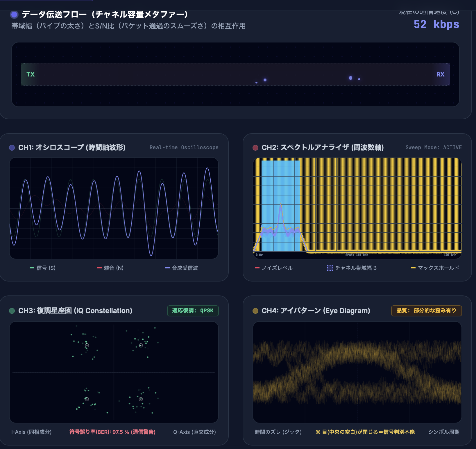The image size is (476, 449).
Task: Click the 合成受信波 legend text
Action: click(185, 268)
